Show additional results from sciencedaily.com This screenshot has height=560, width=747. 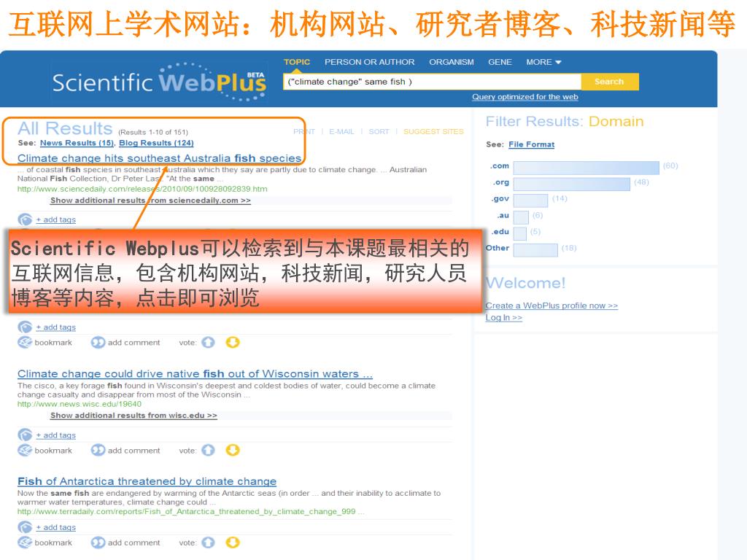[x=150, y=201]
